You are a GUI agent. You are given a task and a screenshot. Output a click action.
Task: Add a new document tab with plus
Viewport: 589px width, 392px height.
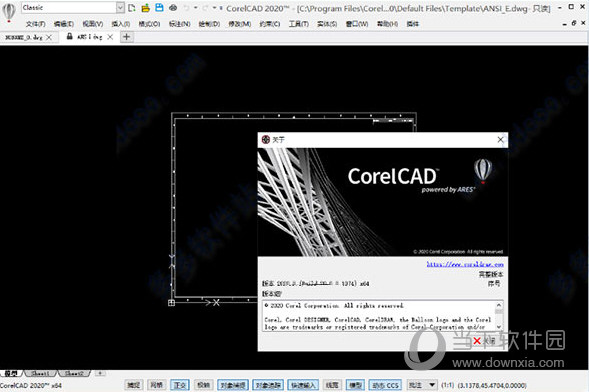click(127, 37)
